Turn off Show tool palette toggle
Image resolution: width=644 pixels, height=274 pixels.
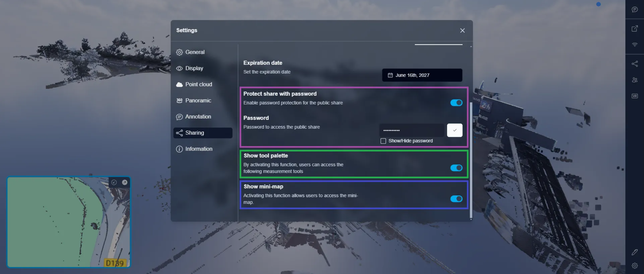(x=456, y=168)
